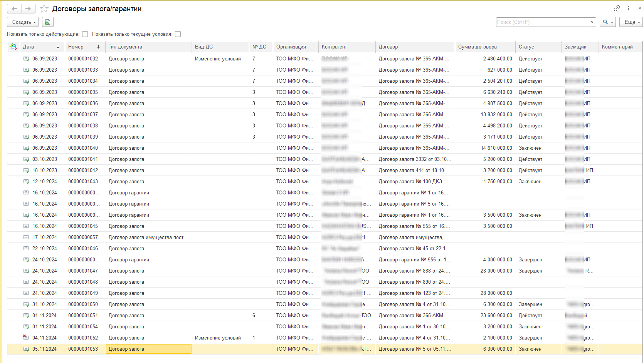This screenshot has height=363, width=644.
Task: Select 'Заключен' status in row 00000001040
Action: point(538,148)
